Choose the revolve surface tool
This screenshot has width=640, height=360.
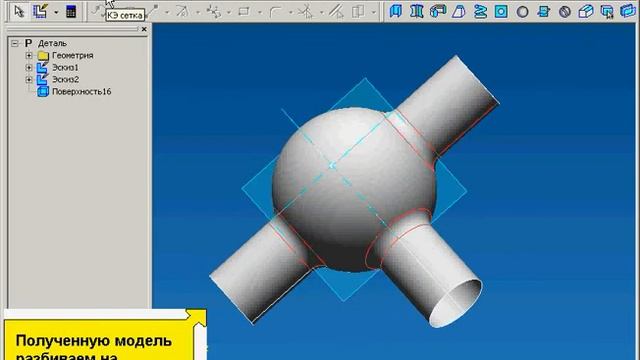(417, 11)
